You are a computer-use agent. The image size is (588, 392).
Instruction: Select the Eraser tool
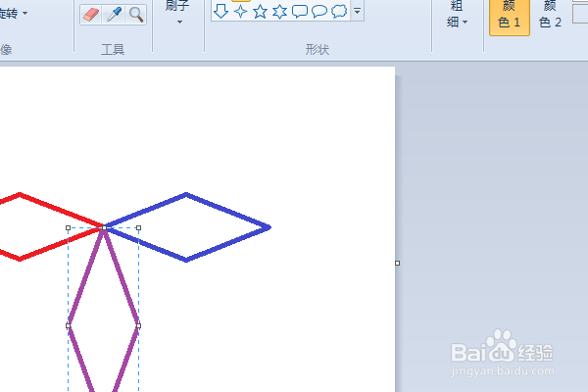91,15
